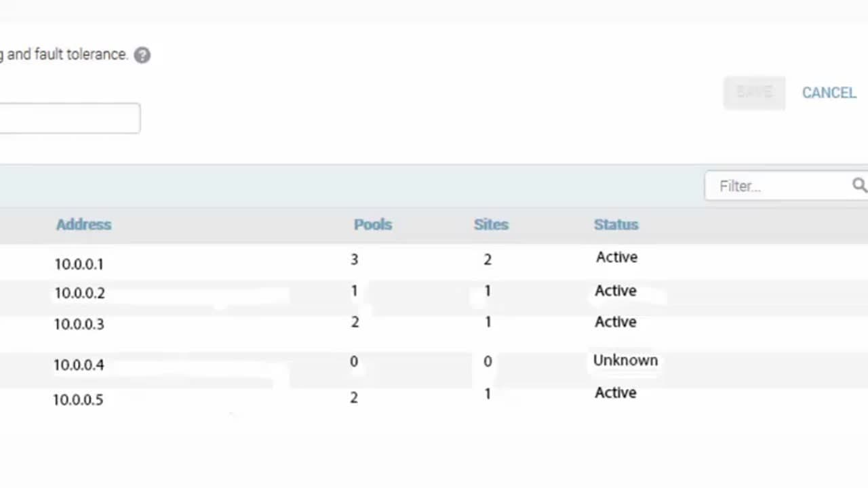Image resolution: width=868 pixels, height=488 pixels.
Task: Click the CANCEL link
Action: (829, 93)
